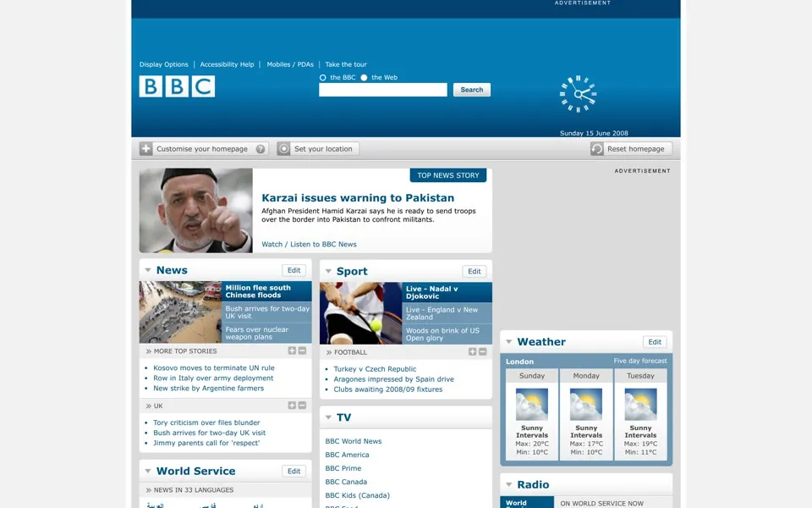The width and height of the screenshot is (812, 508).
Task: Expand the Football section chevron
Action: point(329,352)
